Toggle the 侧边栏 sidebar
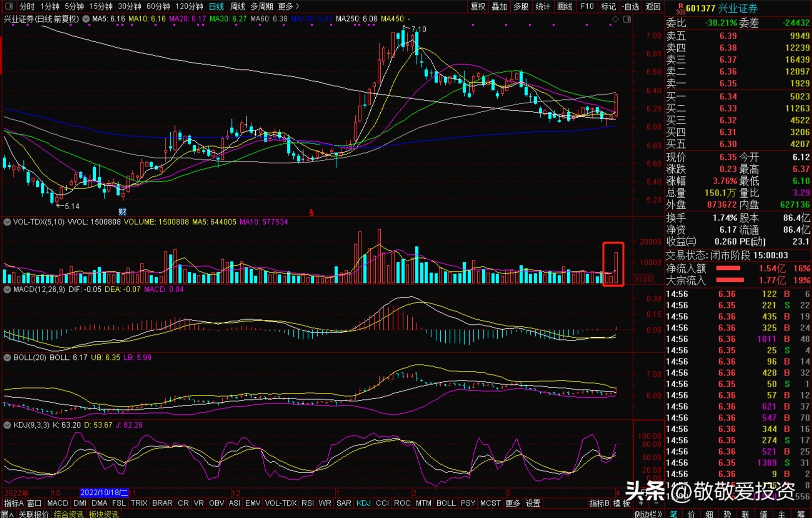This screenshot has height=518, width=812. click(x=648, y=514)
